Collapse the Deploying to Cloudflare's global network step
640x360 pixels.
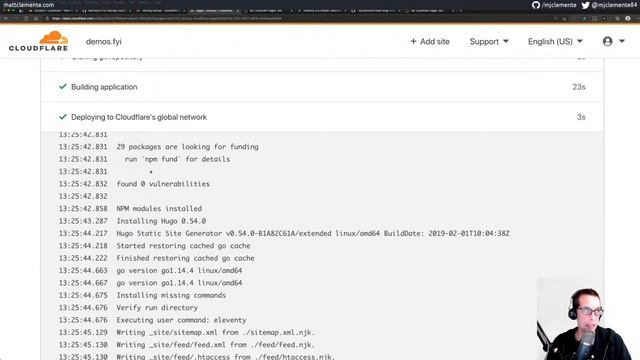point(322,117)
